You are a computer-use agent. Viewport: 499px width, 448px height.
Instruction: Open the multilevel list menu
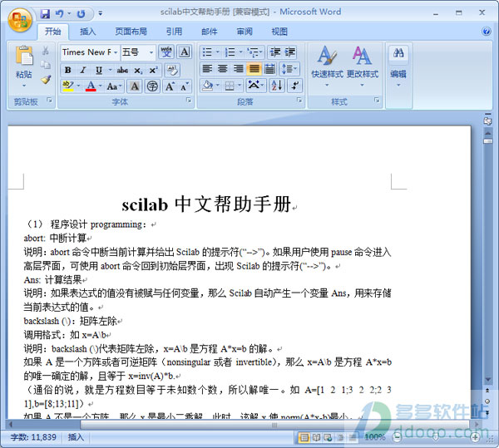pyautogui.click(x=255, y=52)
